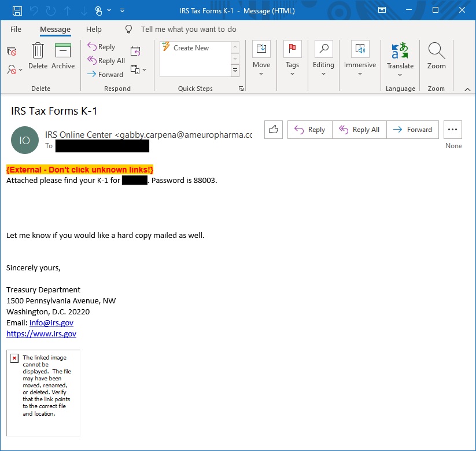
Task: Go to next item with down arrow
Action: coord(84,10)
